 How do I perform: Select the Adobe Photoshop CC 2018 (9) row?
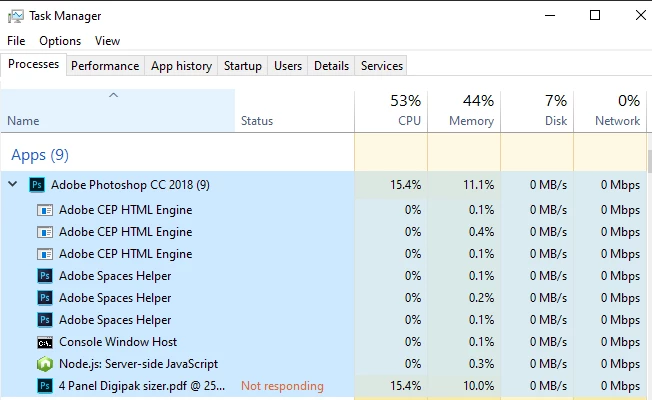(x=324, y=185)
